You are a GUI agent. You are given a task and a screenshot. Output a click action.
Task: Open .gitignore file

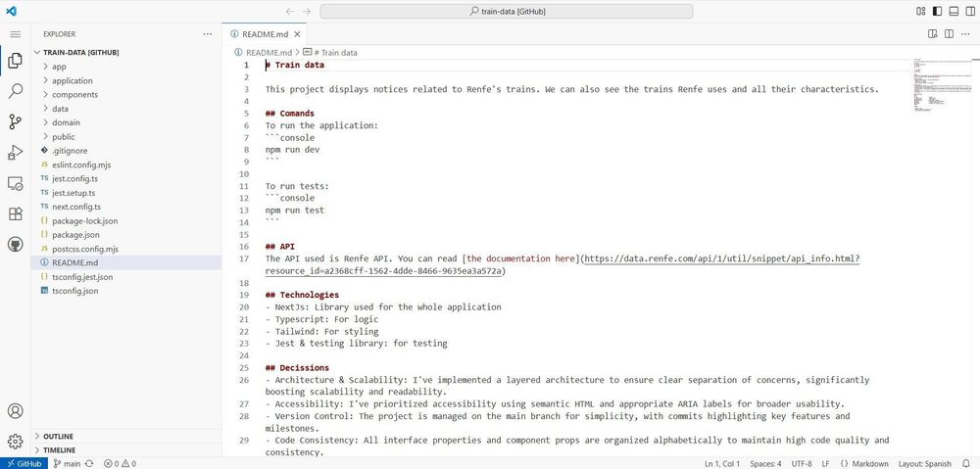(125, 151)
